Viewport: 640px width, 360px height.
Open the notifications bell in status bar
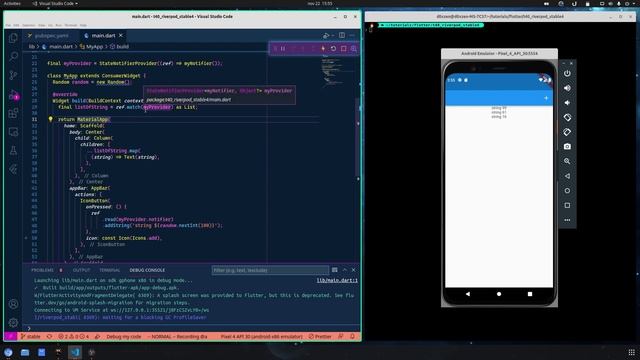(x=353, y=337)
